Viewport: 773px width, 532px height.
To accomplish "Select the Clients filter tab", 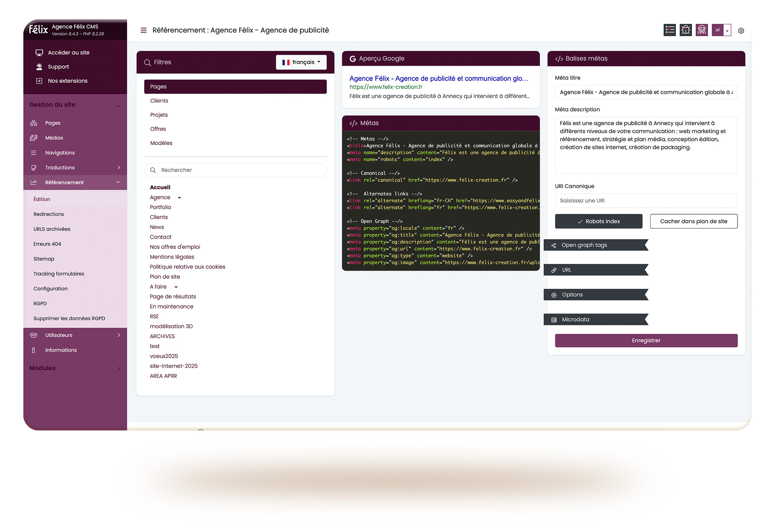I will point(236,101).
